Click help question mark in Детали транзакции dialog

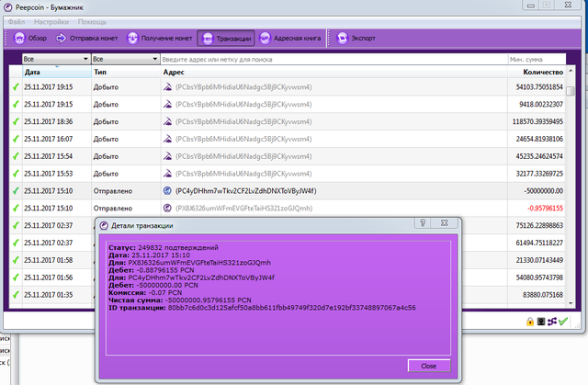tap(423, 222)
